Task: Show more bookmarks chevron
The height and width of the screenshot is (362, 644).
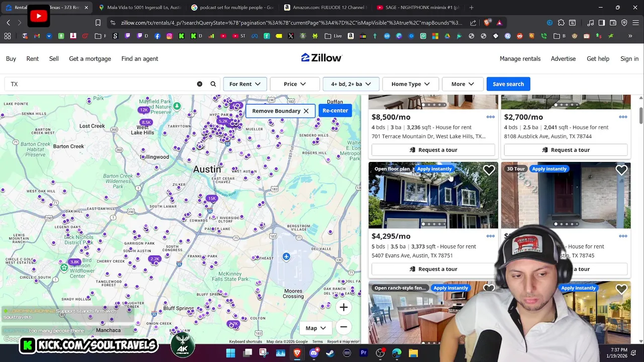Action: pos(630,36)
